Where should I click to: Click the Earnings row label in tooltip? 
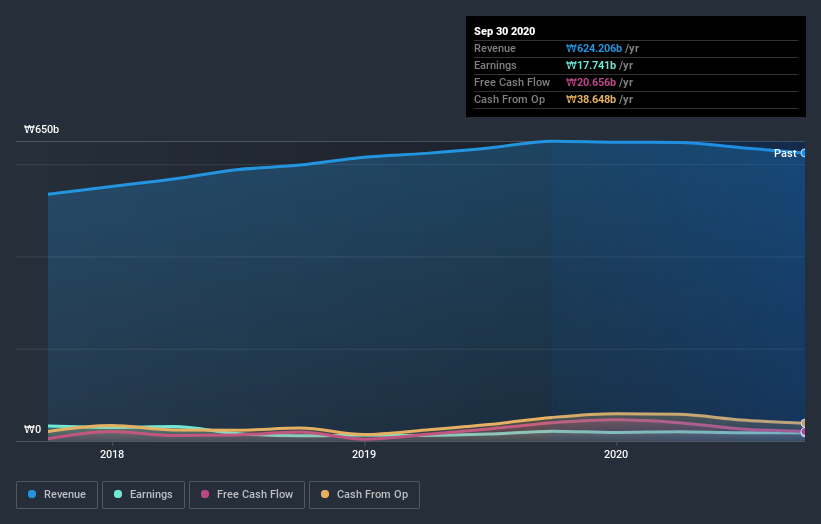click(495, 65)
